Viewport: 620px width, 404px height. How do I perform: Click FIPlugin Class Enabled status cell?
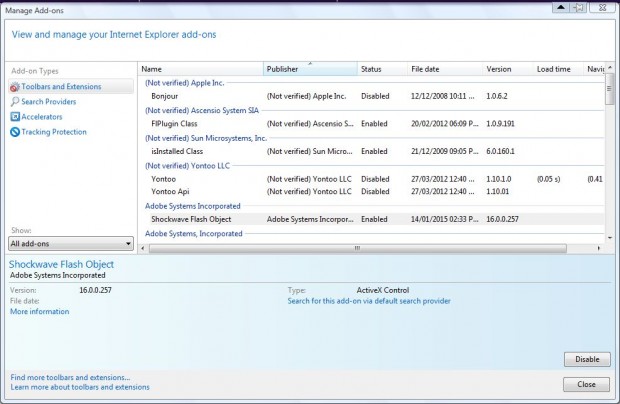tap(374, 124)
